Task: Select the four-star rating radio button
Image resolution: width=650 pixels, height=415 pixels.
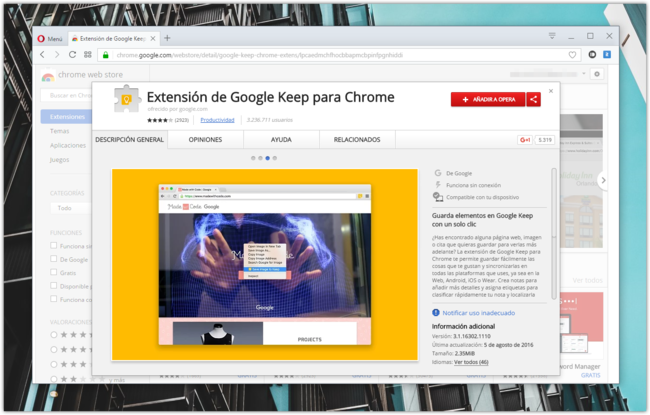Action: point(53,349)
